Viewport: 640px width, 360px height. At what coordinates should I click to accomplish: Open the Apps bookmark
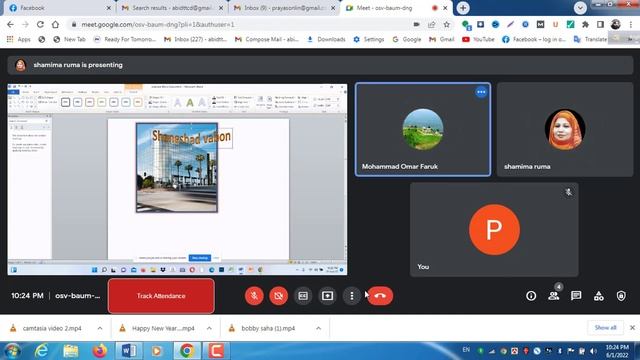[19, 39]
